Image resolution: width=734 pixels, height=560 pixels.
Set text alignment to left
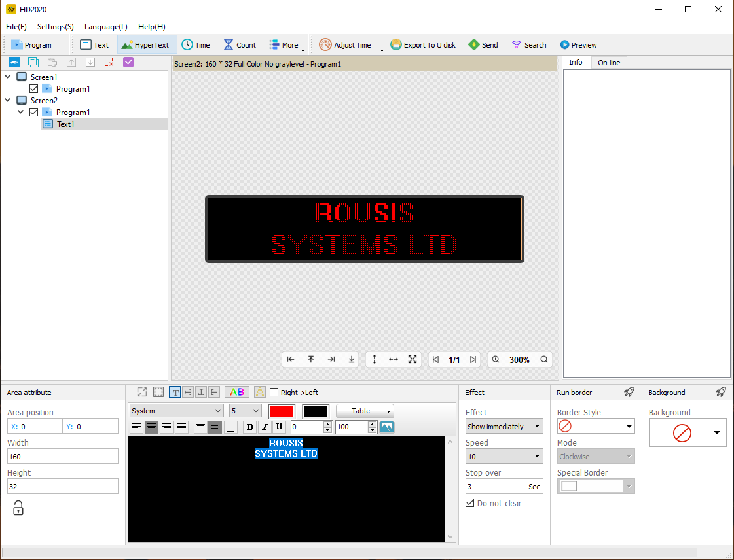136,427
